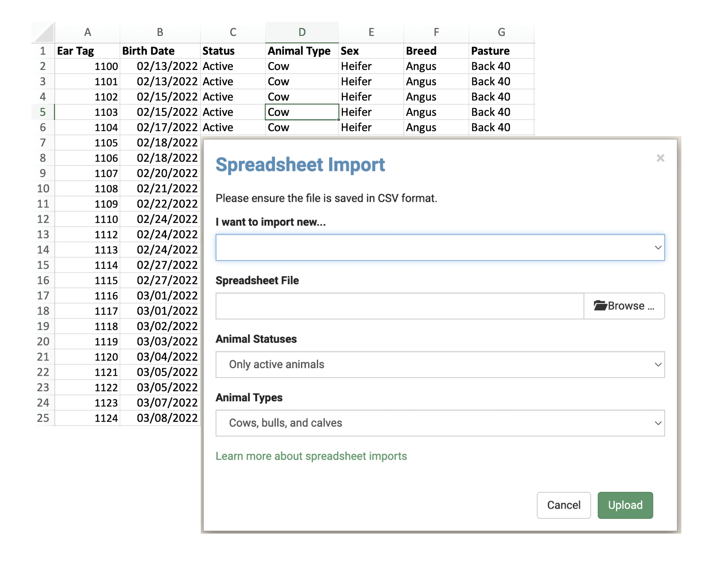Click the folder icon inside the Browse button
Viewport: 728px width, 581px height.
coord(601,305)
